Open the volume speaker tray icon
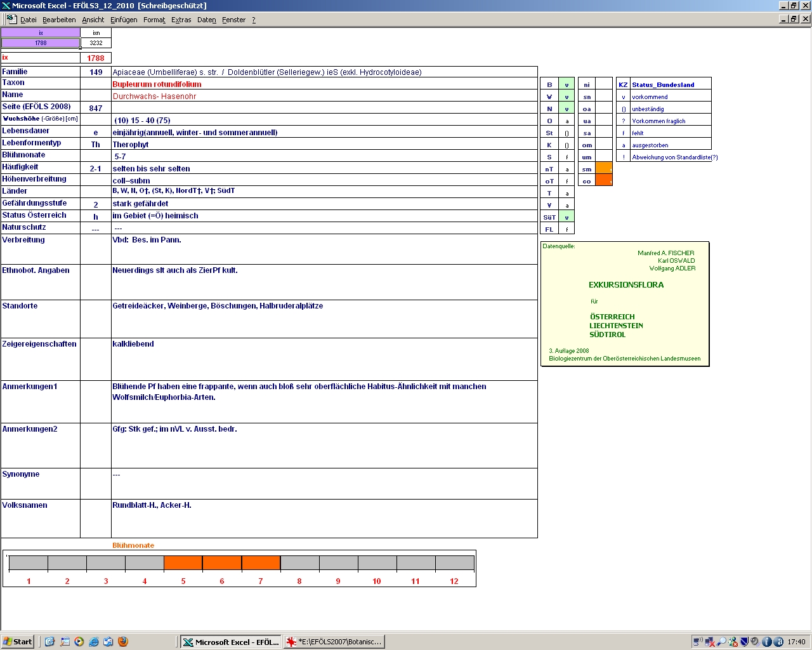 (x=756, y=642)
